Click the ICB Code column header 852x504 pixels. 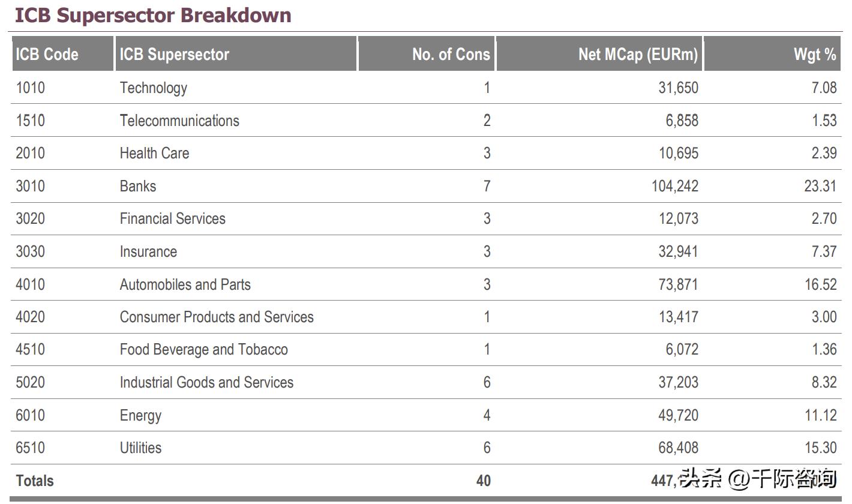(x=47, y=54)
